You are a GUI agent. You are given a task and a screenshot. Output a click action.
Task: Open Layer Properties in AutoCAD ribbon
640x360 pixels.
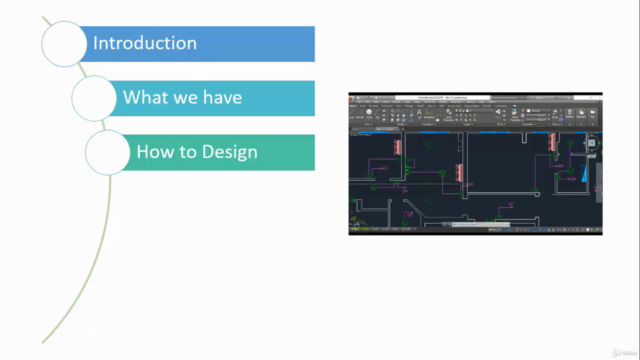[x=449, y=115]
